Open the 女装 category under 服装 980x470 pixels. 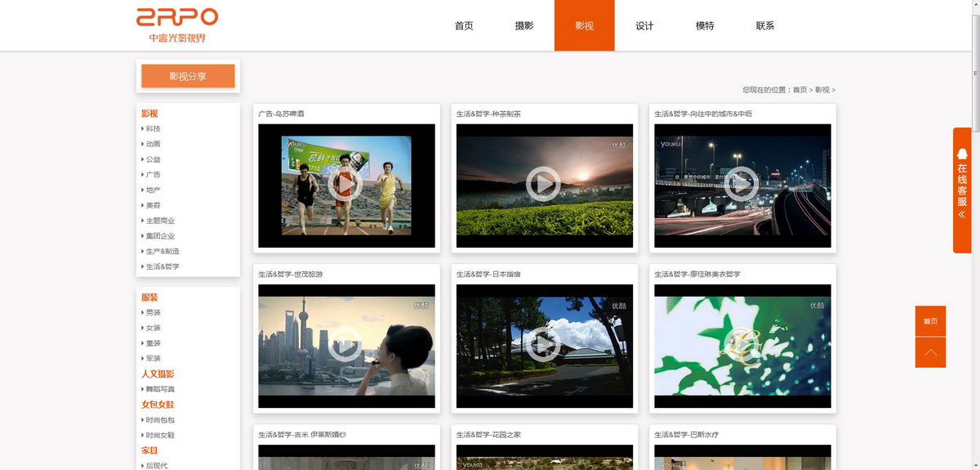pyautogui.click(x=154, y=328)
